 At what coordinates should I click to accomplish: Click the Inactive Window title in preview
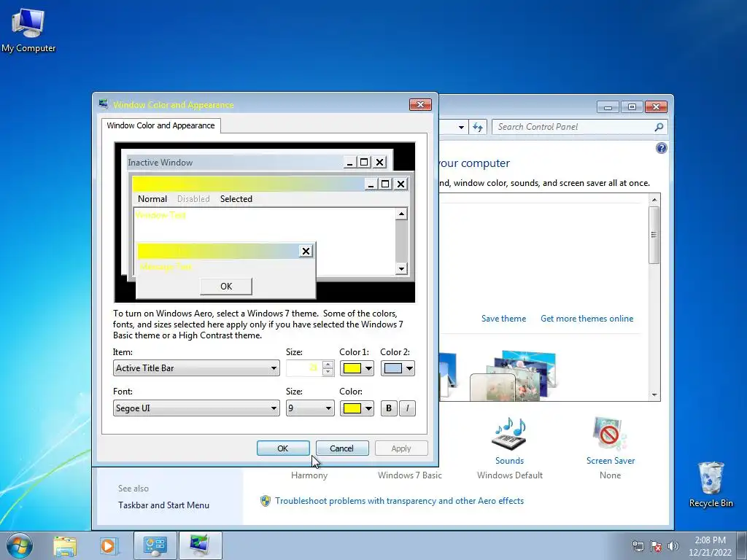pyautogui.click(x=160, y=163)
